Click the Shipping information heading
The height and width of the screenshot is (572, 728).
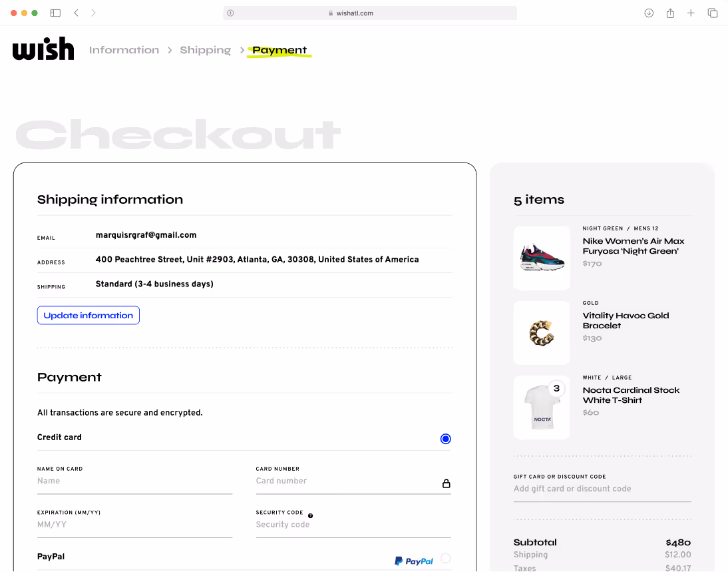pyautogui.click(x=110, y=199)
